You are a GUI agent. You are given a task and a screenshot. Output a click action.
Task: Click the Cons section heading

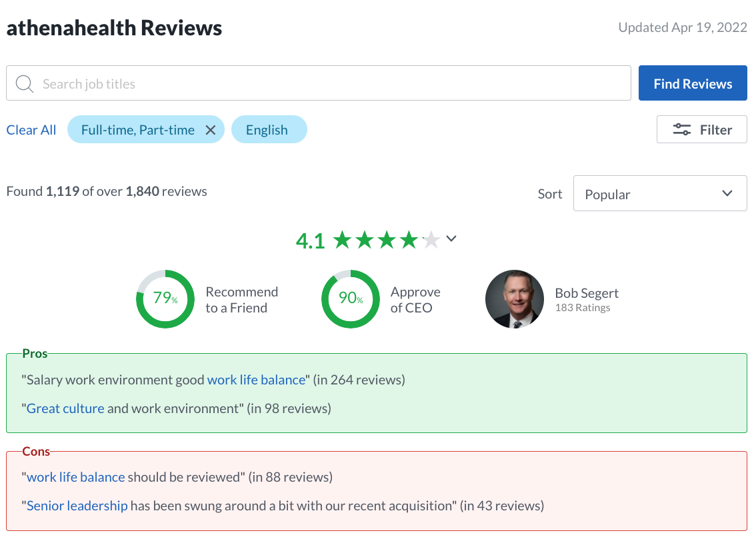[36, 451]
